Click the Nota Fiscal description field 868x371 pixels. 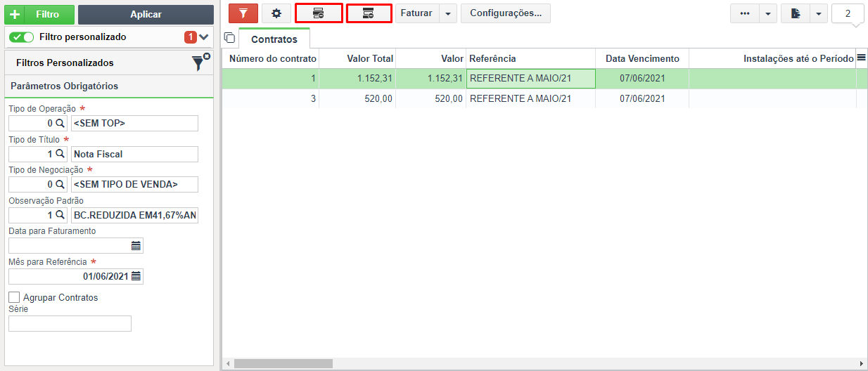tap(134, 154)
